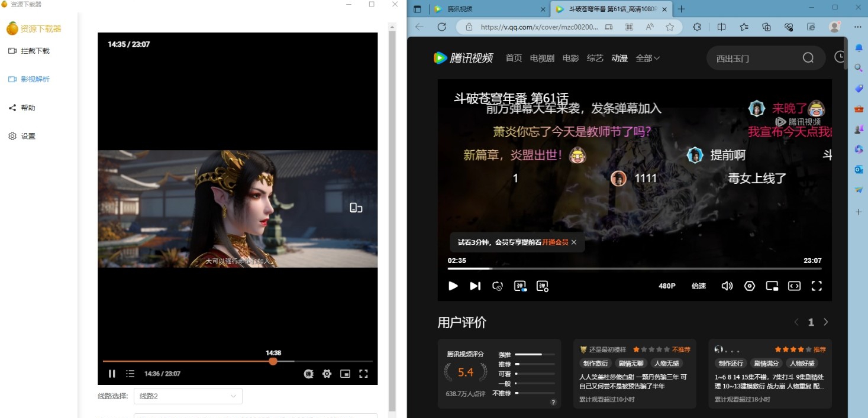The image size is (868, 418).
Task: Open downloader player settings gear
Action: [x=327, y=374]
